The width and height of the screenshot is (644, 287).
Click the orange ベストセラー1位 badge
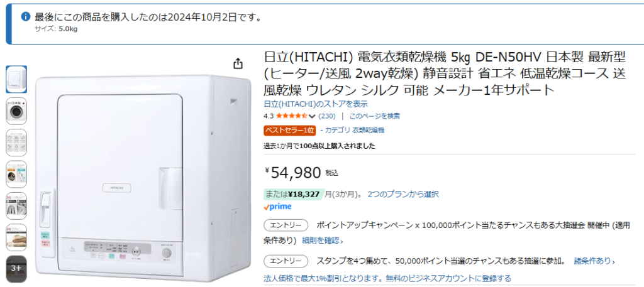(x=290, y=130)
